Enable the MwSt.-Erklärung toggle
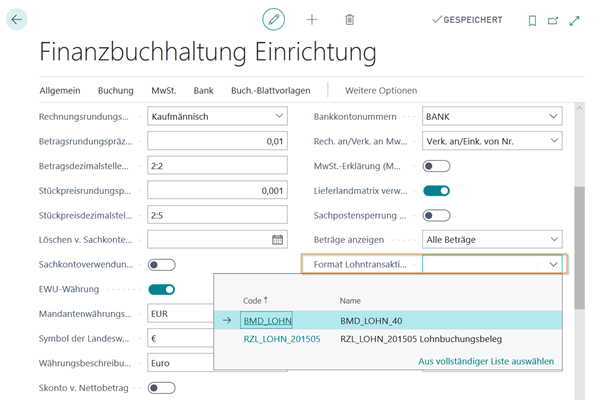Image resolution: width=602 pixels, height=400 pixels. tap(437, 166)
